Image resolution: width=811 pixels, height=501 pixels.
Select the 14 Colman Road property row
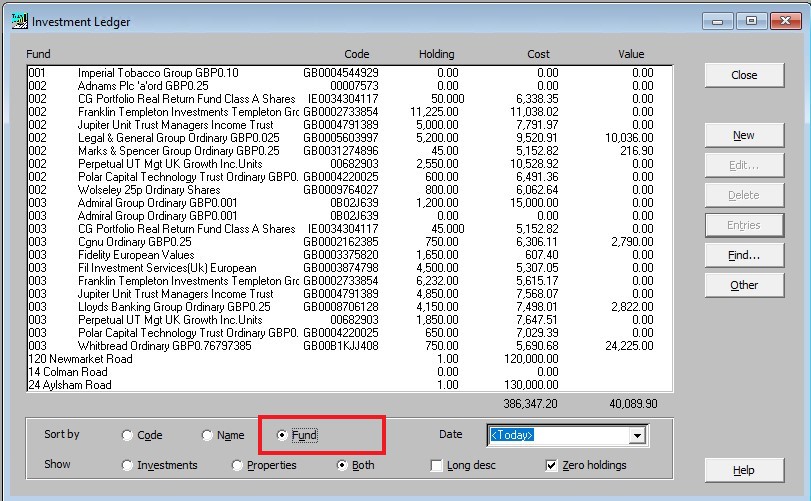coord(350,372)
